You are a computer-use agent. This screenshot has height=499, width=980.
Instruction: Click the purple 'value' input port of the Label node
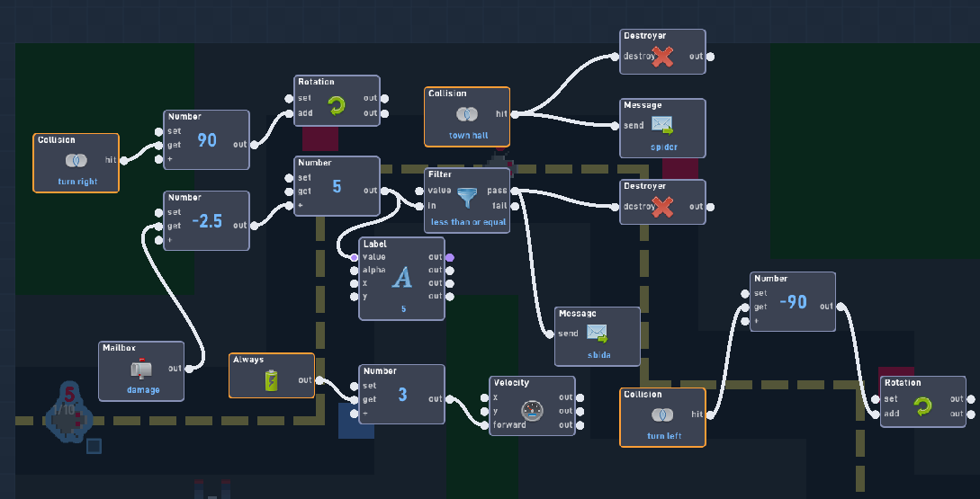pos(355,257)
